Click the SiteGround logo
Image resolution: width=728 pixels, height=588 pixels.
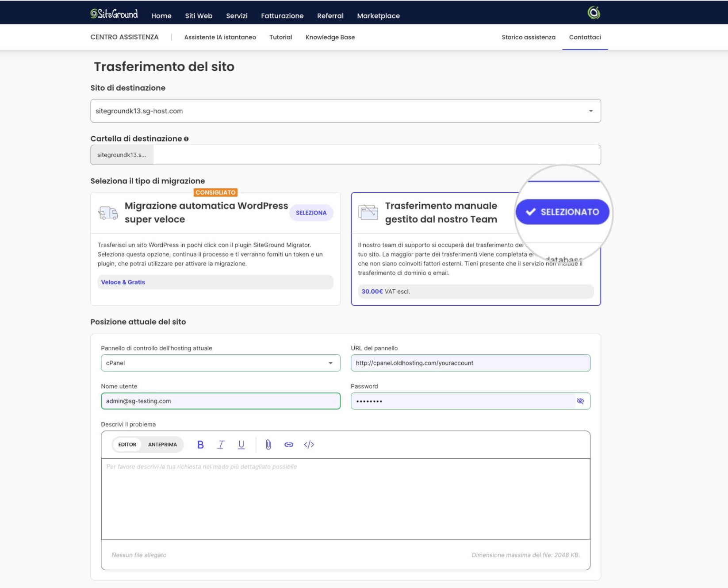point(114,14)
